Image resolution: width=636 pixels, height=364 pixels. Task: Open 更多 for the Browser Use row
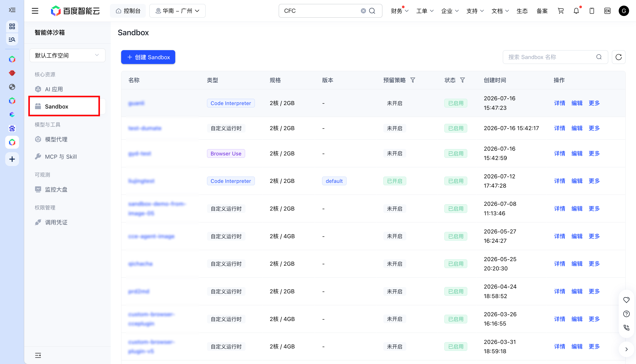click(594, 153)
